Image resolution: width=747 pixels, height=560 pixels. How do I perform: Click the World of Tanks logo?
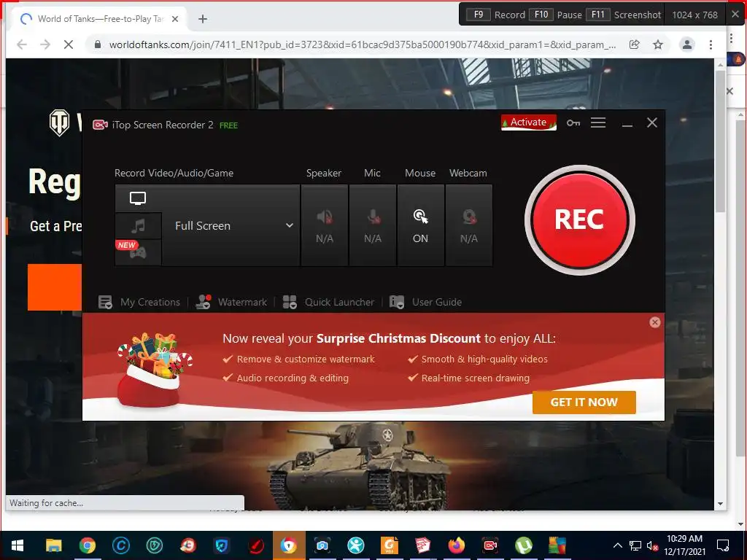tap(60, 122)
